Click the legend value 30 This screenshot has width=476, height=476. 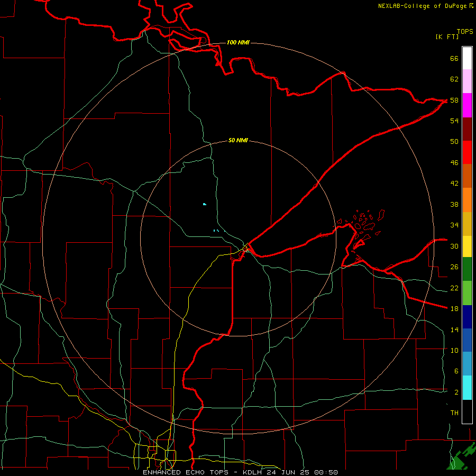point(454,246)
